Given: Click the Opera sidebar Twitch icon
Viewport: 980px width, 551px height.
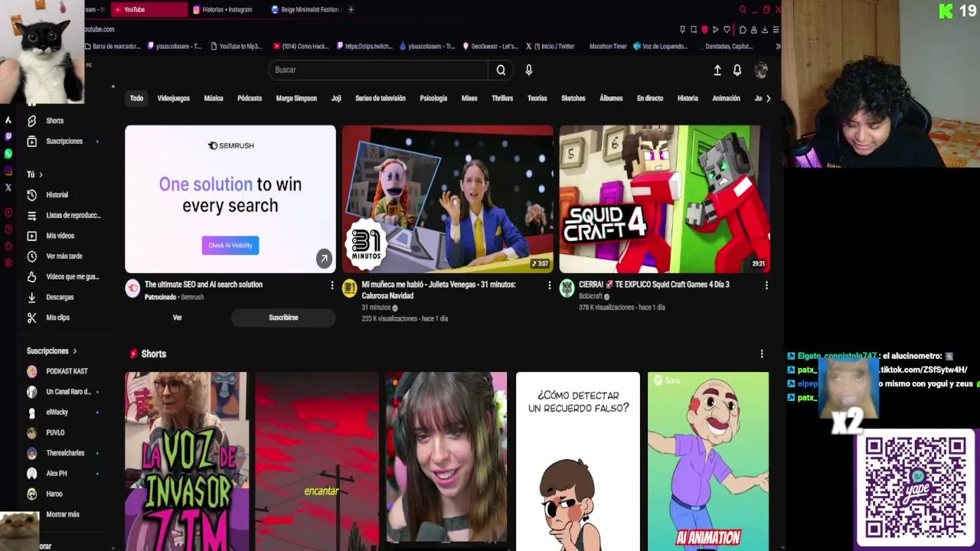Looking at the screenshot, I should click(8, 136).
